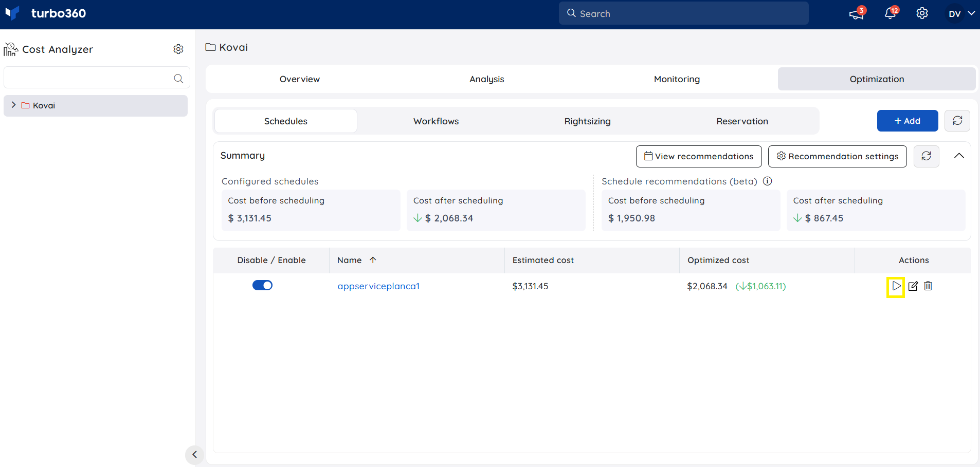The image size is (980, 467).
Task: Click the turbo360 logo
Action: tap(45, 13)
